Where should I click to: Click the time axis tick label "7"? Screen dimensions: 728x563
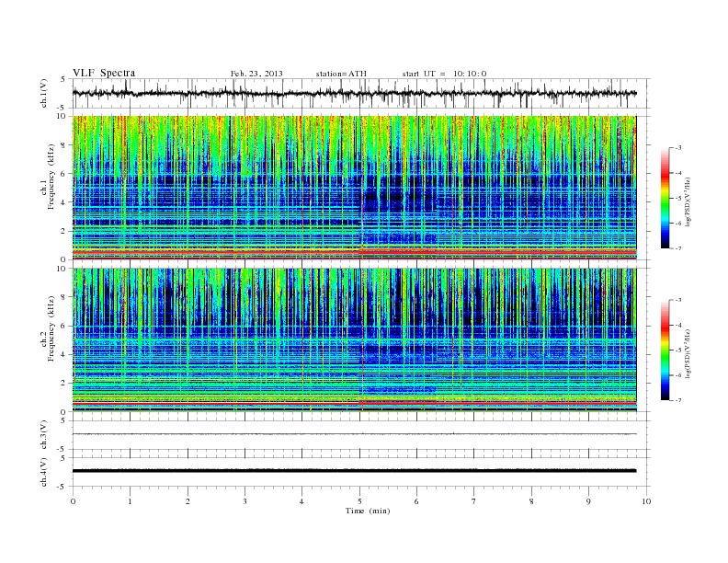474,501
